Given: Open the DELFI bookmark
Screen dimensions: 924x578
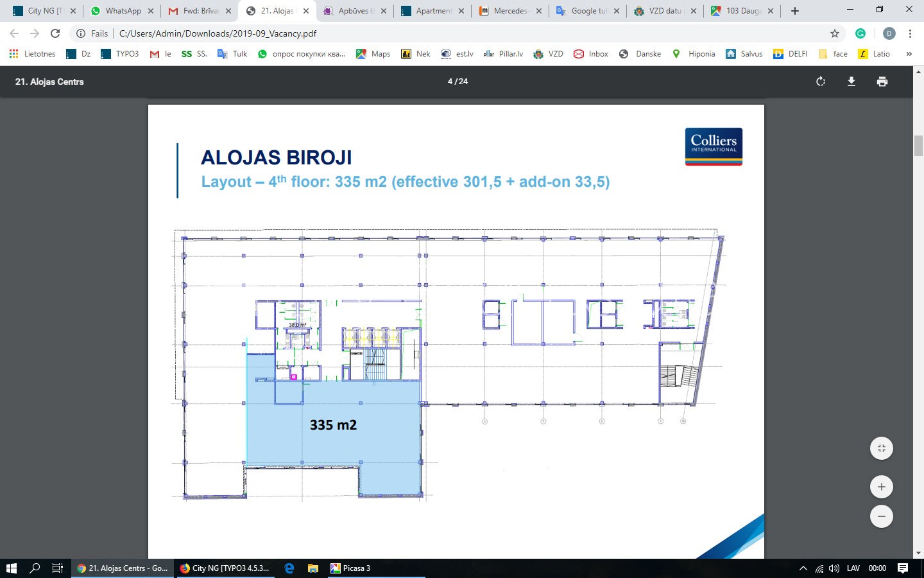Looking at the screenshot, I should pos(791,54).
